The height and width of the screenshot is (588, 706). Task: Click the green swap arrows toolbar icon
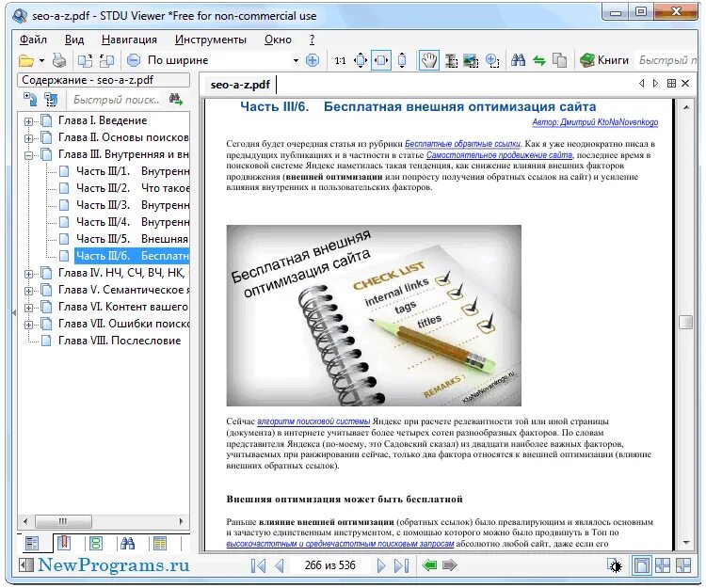tap(539, 60)
